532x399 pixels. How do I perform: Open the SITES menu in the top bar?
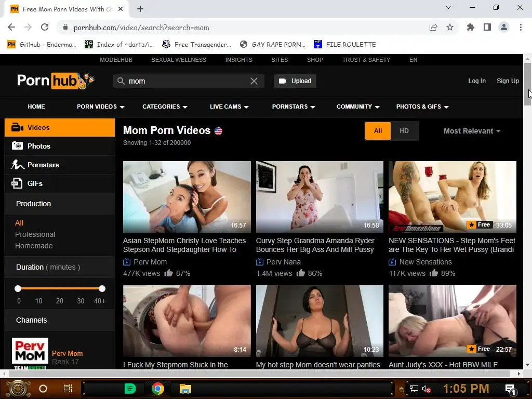click(280, 60)
